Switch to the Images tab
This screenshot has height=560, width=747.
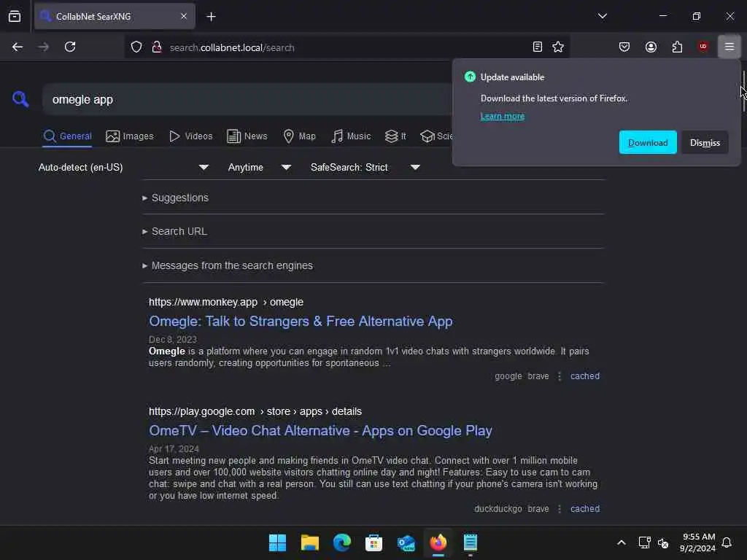pos(130,136)
